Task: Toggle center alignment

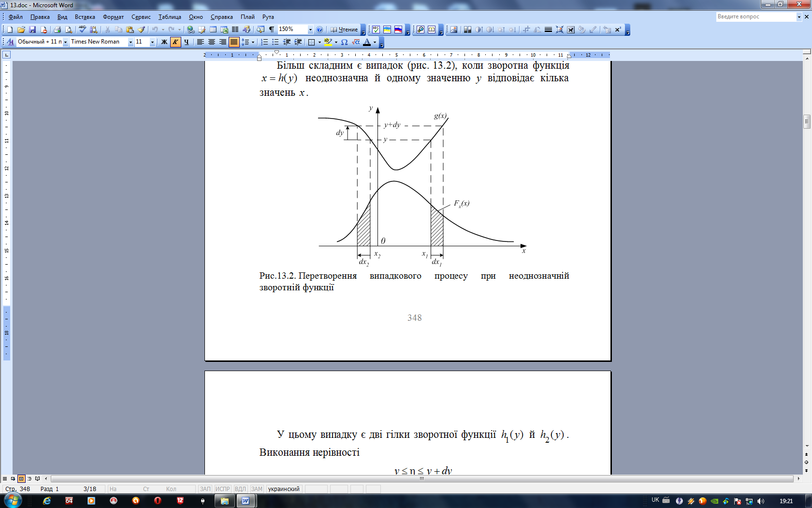Action: tap(211, 42)
